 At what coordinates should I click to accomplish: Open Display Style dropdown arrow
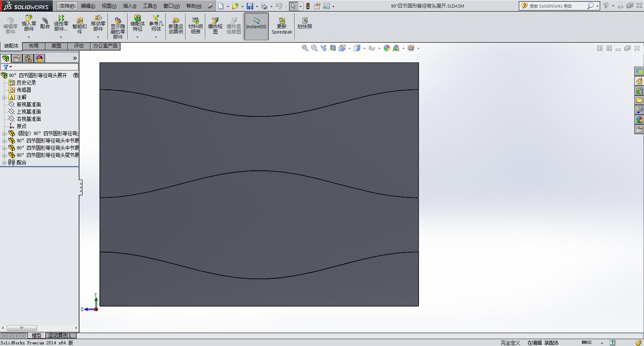[364, 48]
